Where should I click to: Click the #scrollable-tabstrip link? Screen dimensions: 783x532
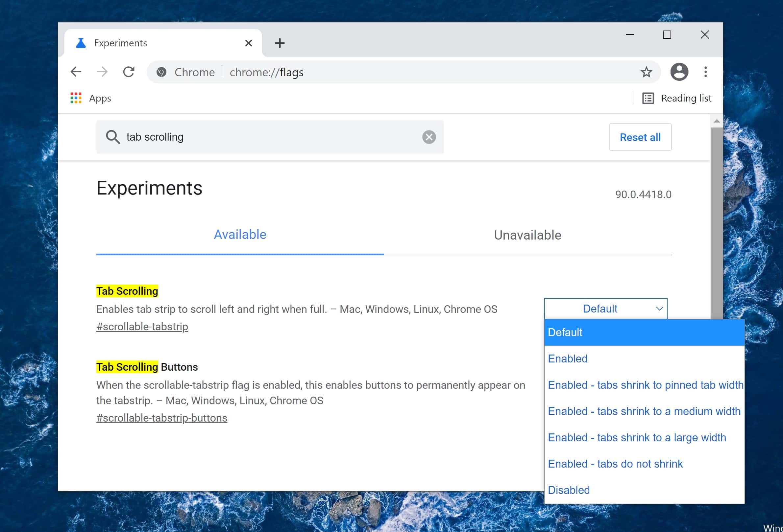coord(142,326)
